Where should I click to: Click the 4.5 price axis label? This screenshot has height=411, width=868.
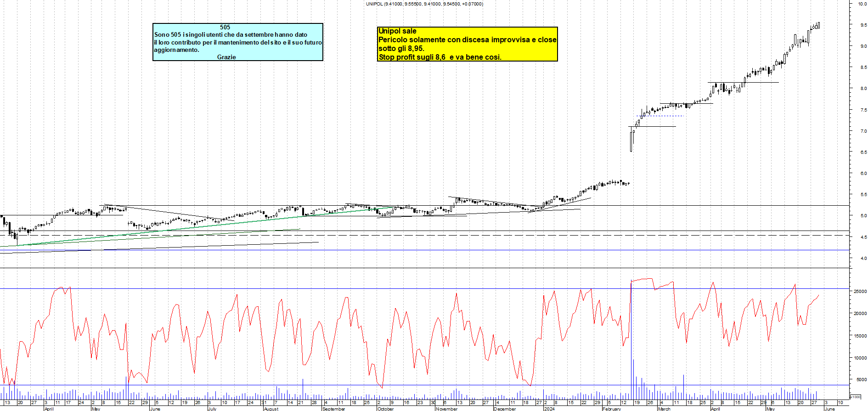(x=863, y=237)
